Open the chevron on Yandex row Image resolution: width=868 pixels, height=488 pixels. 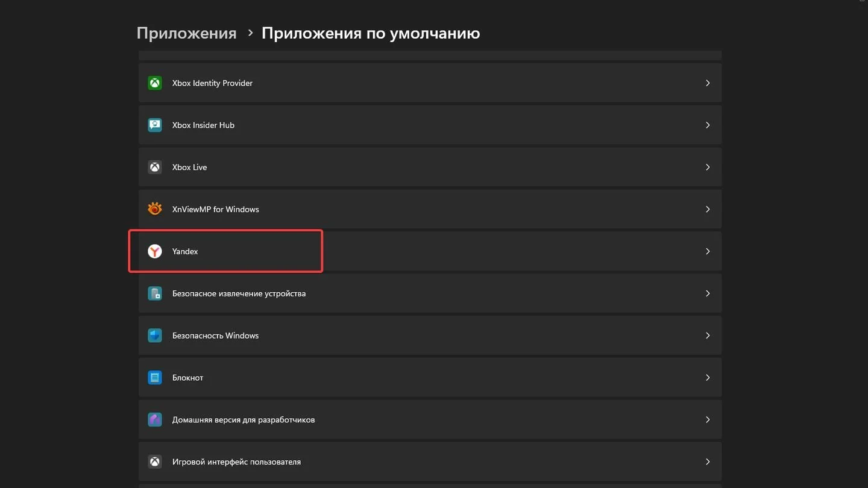click(708, 251)
